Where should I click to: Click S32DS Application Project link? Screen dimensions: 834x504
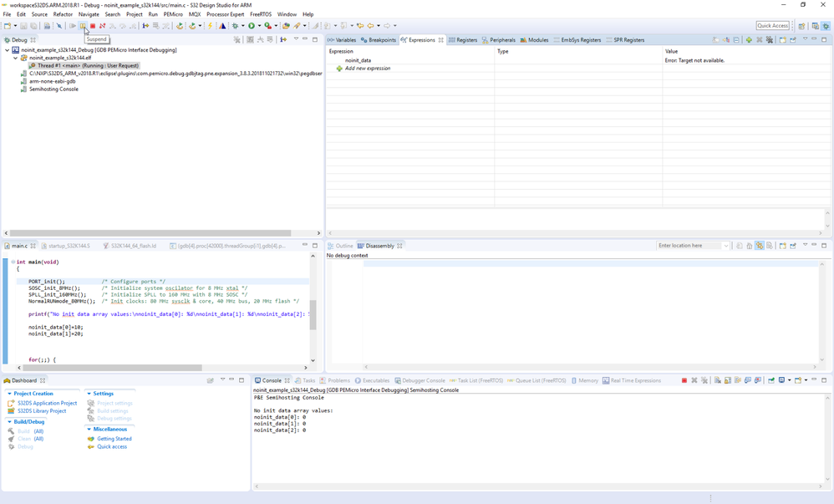[x=48, y=404]
